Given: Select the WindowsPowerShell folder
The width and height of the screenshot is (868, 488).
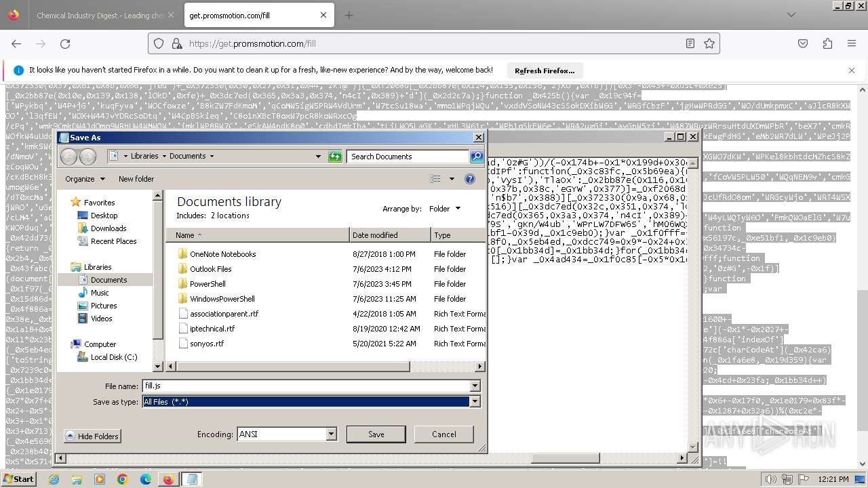Looking at the screenshot, I should click(x=222, y=299).
